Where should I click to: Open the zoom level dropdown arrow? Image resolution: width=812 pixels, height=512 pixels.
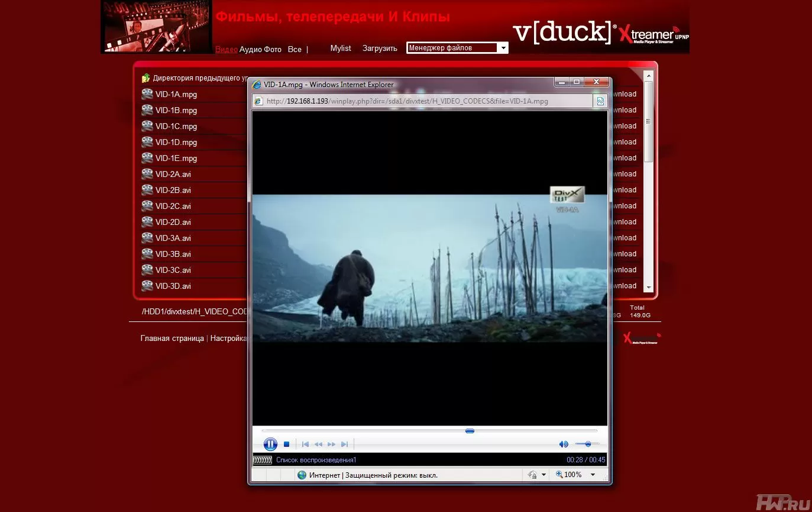point(593,475)
